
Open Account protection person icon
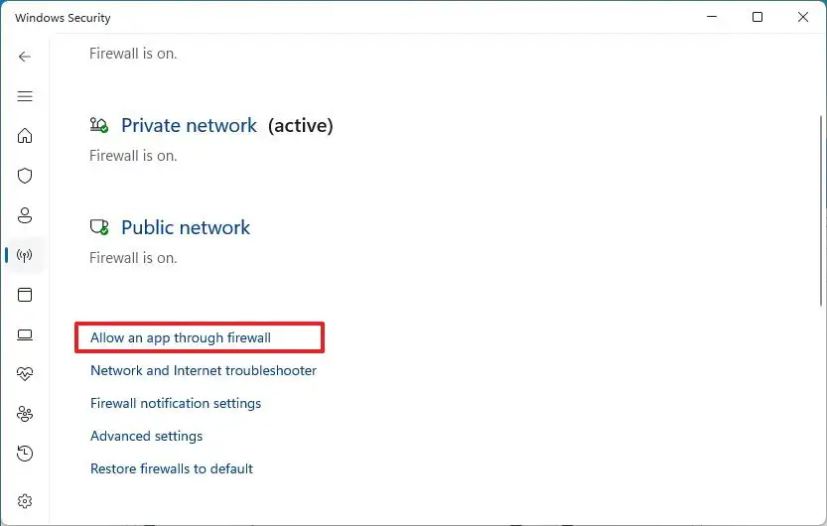pos(25,215)
